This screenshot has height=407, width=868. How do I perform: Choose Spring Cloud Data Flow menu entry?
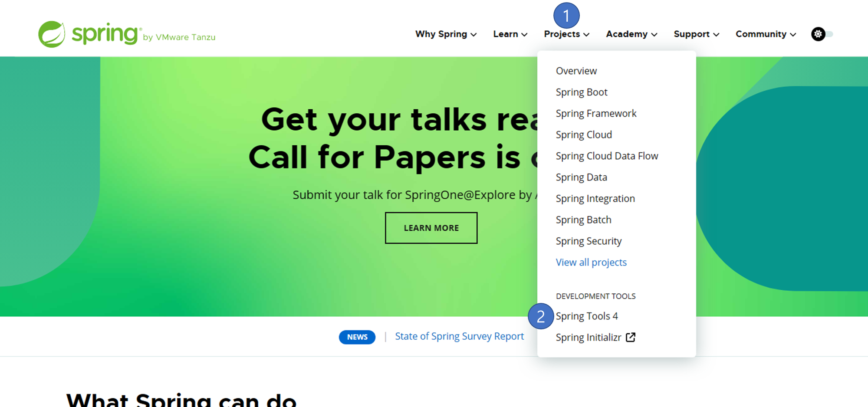pyautogui.click(x=607, y=156)
